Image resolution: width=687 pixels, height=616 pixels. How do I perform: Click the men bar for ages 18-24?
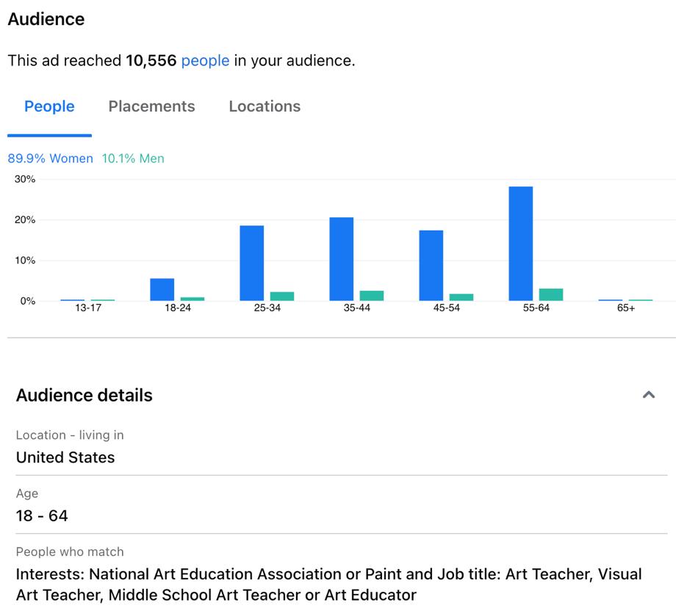192,299
